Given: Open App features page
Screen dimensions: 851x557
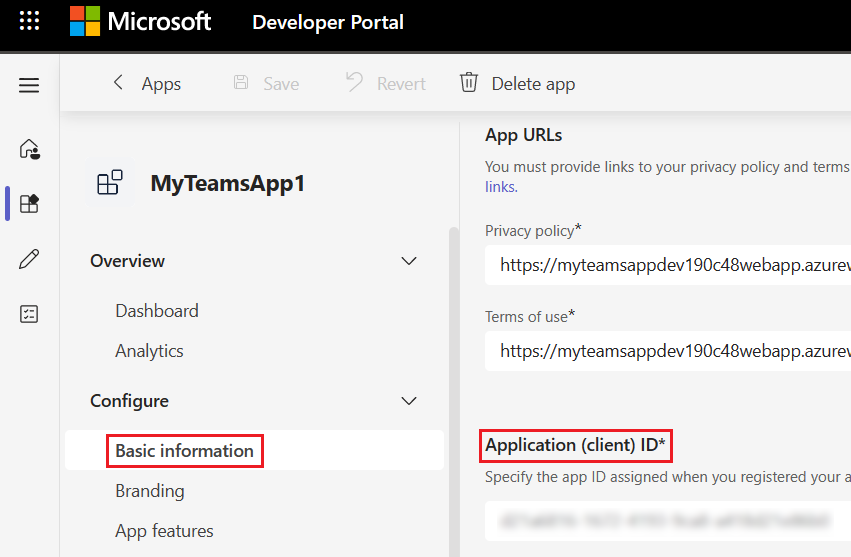Looking at the screenshot, I should (164, 531).
